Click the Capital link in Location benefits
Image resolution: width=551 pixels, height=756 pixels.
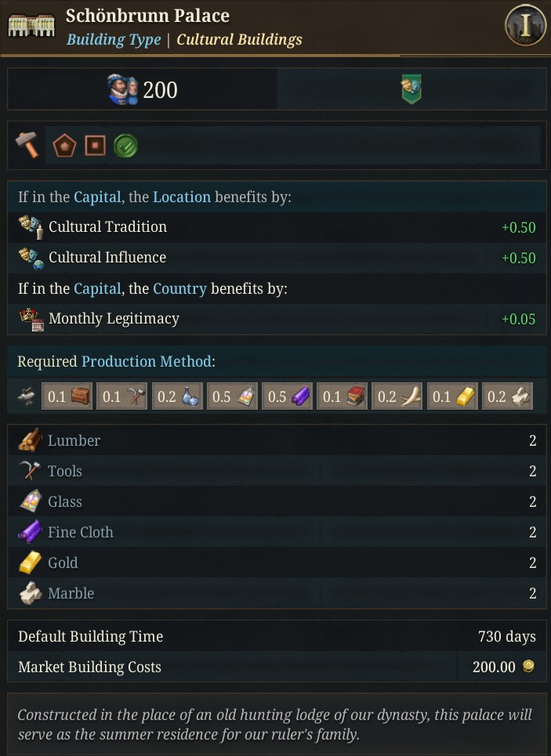pyautogui.click(x=97, y=197)
